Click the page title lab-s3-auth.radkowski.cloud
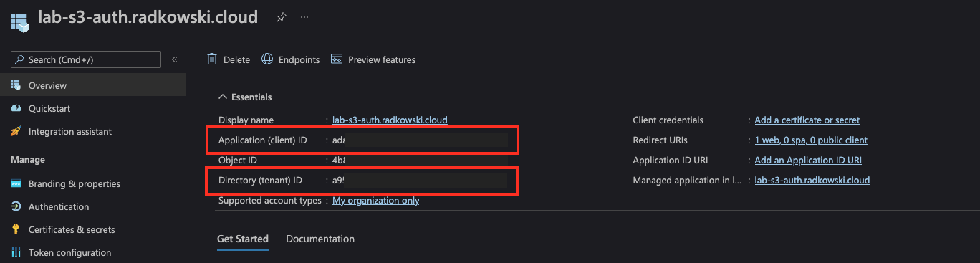 (x=148, y=17)
